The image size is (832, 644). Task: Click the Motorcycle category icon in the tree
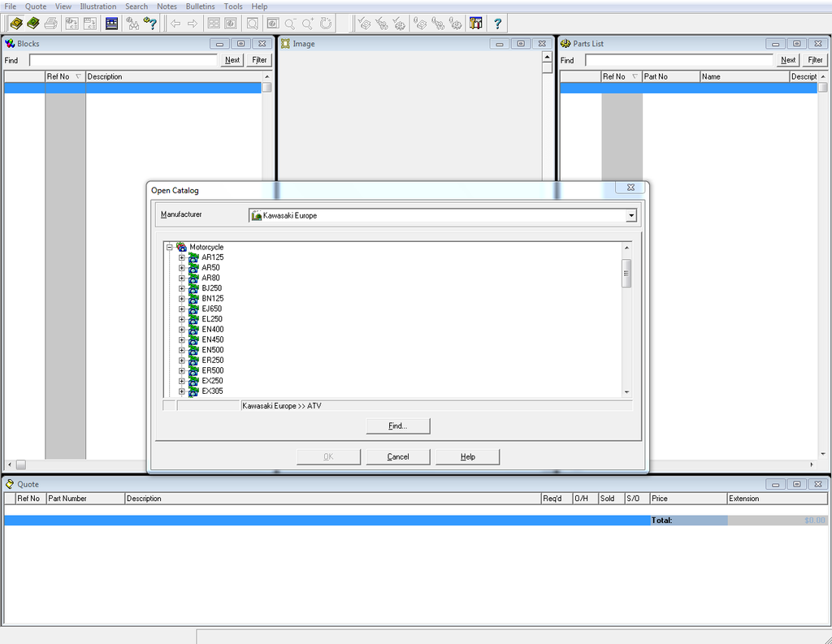coord(181,247)
